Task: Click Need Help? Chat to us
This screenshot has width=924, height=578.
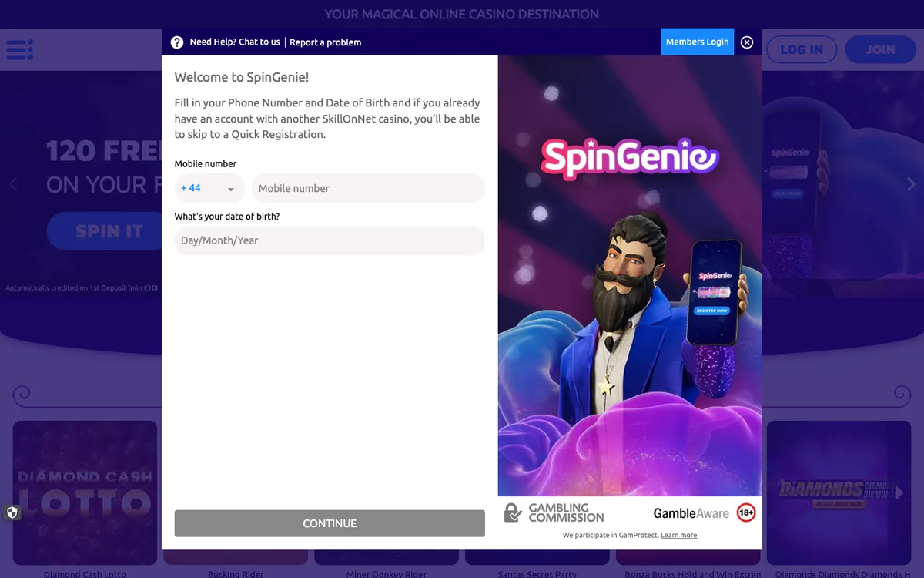Action: click(235, 42)
